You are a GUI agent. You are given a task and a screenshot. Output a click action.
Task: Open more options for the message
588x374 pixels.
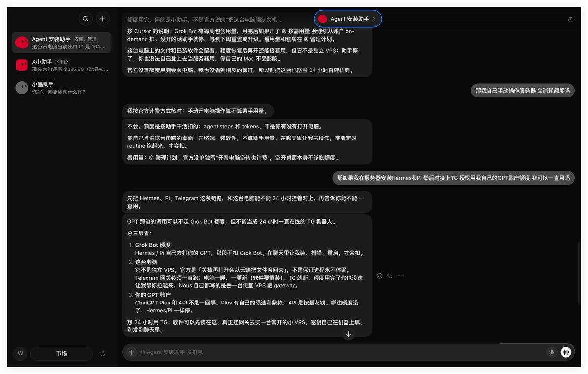(400, 276)
